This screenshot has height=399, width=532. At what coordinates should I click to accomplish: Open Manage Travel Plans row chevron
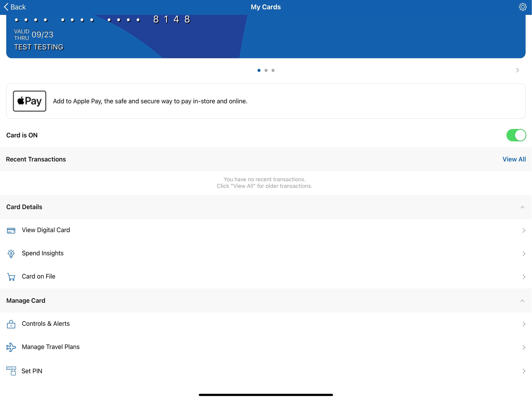pos(524,347)
